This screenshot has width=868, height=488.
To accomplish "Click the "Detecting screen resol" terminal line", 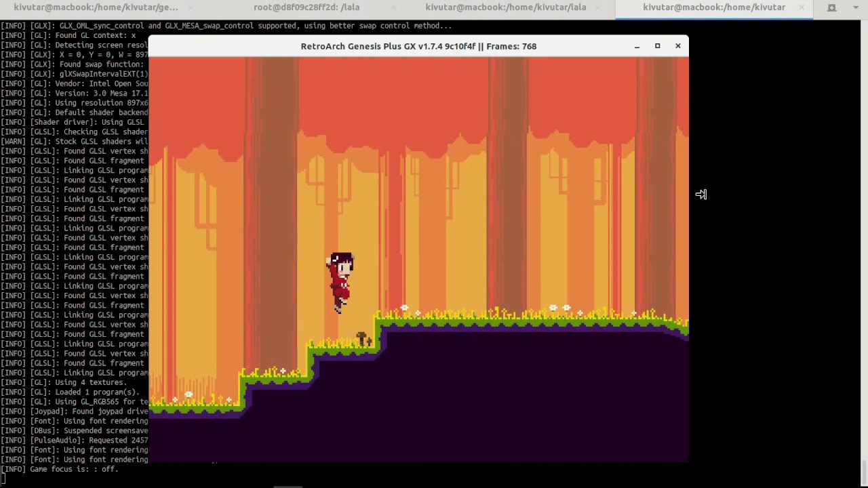I will point(74,45).
